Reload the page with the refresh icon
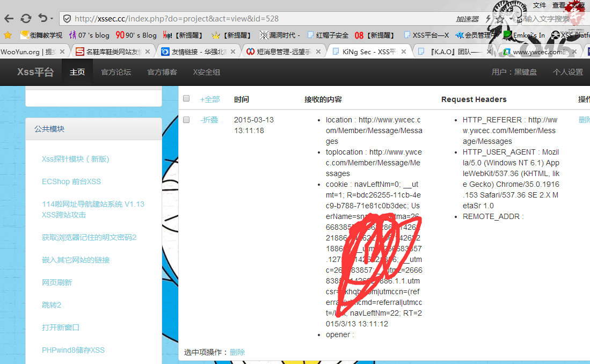590x364 pixels. 26,18
